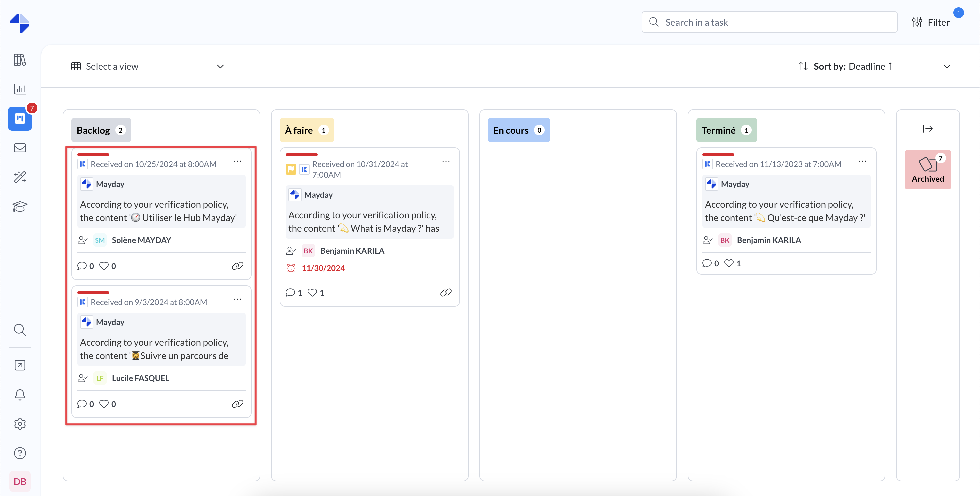This screenshot has height=496, width=980.
Task: Open the graduation cap academy icon
Action: coord(20,207)
